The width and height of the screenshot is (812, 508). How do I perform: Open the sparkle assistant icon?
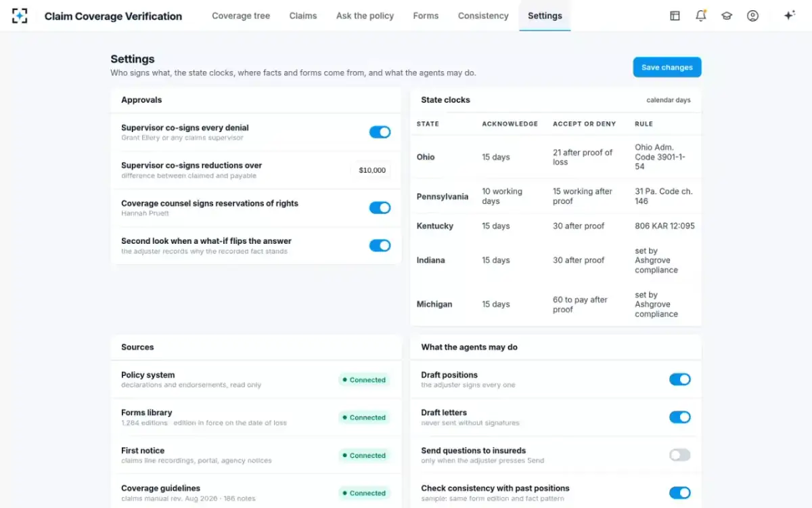pyautogui.click(x=789, y=16)
